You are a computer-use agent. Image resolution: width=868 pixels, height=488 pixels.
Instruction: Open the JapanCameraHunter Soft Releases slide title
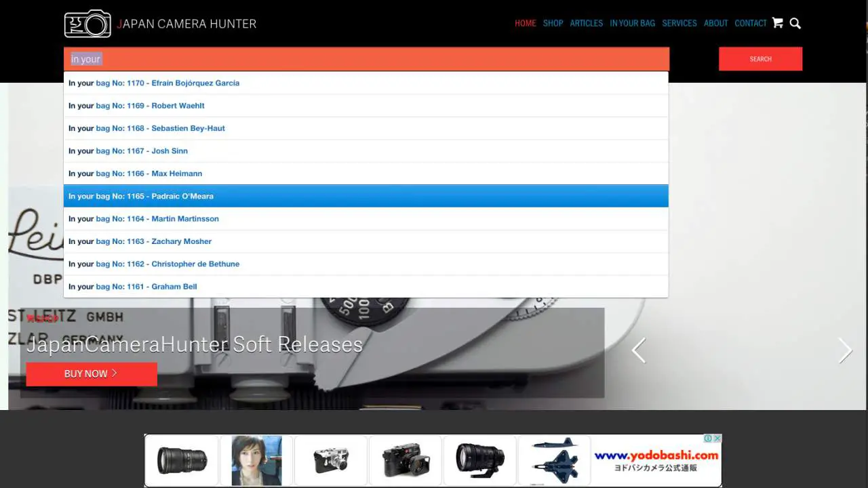point(195,344)
